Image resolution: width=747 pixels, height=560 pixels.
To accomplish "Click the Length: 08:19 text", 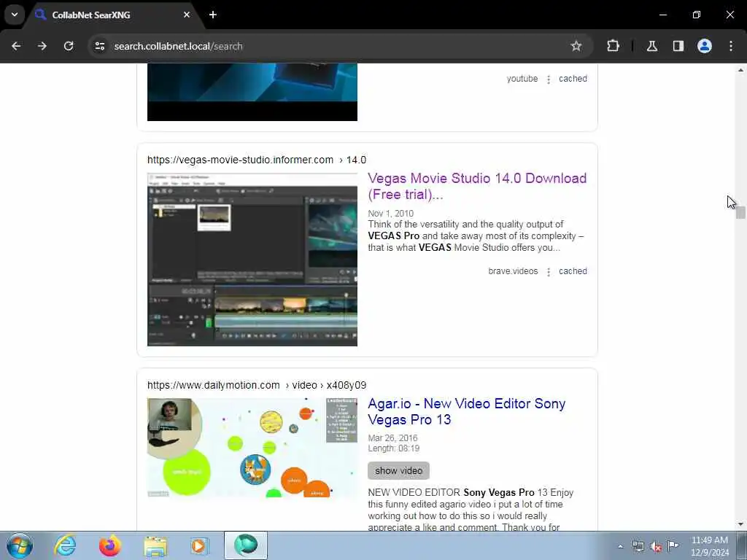I will pyautogui.click(x=393, y=448).
